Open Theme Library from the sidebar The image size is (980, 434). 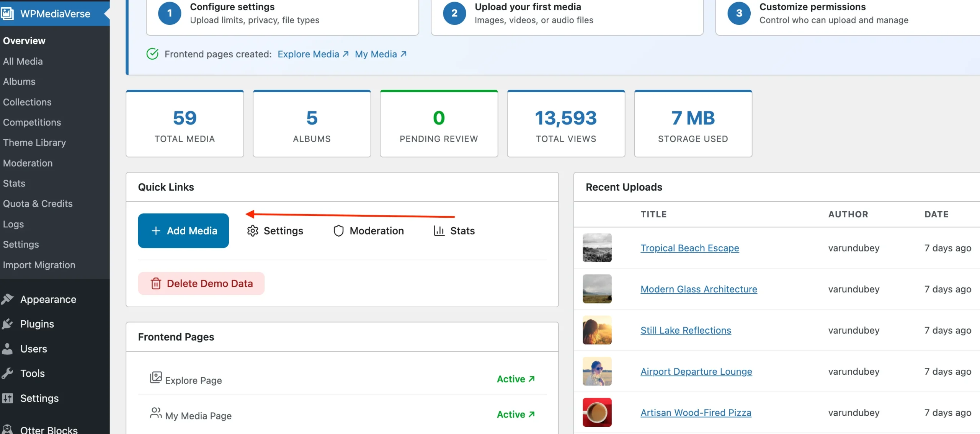34,142
